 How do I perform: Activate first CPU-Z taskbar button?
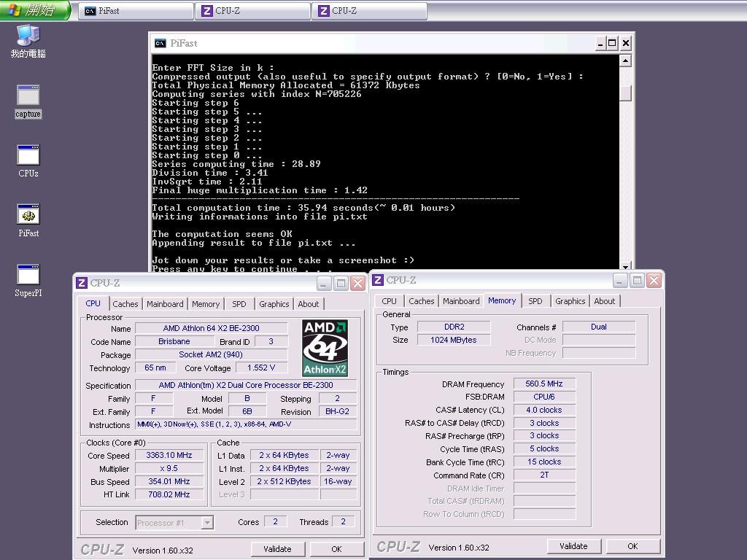tap(253, 11)
